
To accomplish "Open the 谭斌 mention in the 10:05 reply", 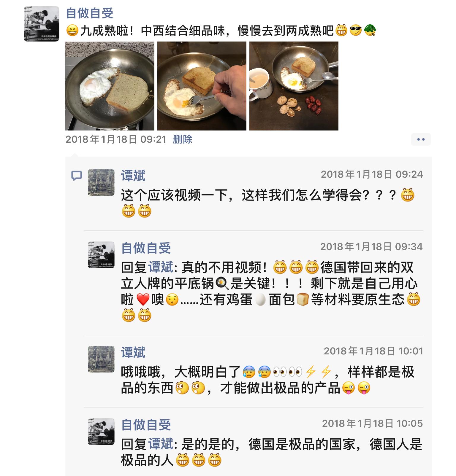I will point(161,444).
